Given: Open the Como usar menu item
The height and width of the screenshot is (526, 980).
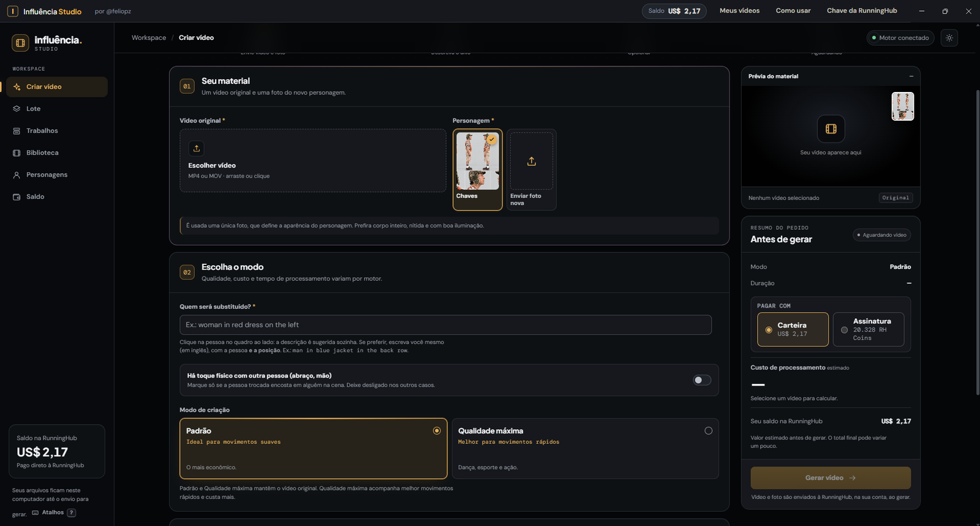Looking at the screenshot, I should click(793, 11).
